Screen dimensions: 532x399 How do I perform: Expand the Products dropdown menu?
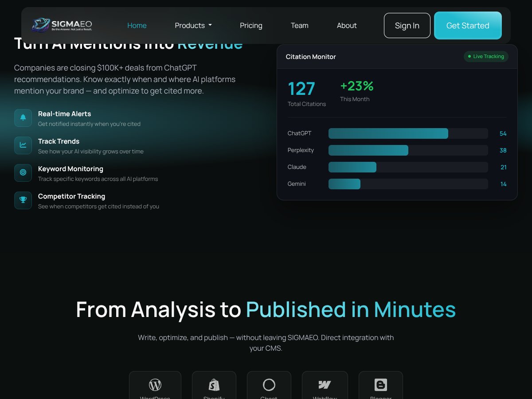tap(193, 26)
